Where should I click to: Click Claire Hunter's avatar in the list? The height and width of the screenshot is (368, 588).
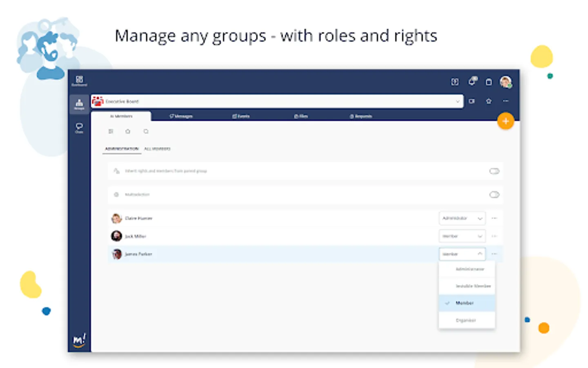pyautogui.click(x=117, y=218)
